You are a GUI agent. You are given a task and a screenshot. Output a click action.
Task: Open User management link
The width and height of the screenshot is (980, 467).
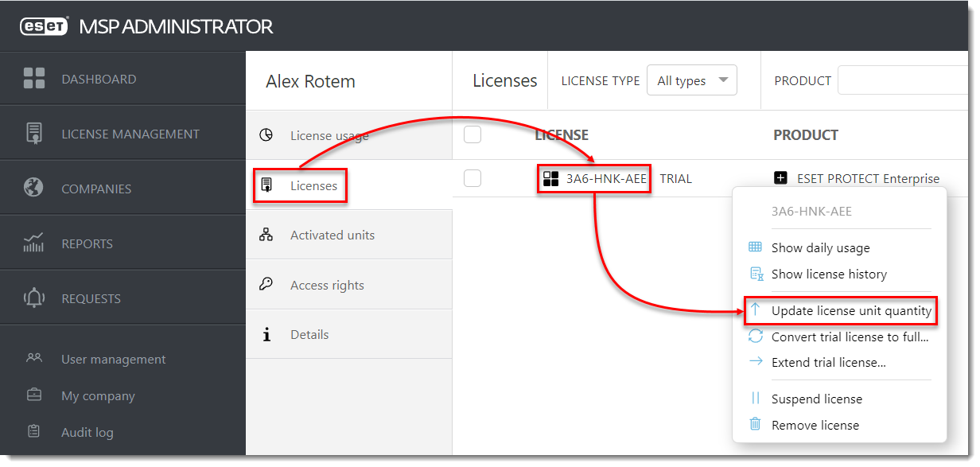point(113,360)
